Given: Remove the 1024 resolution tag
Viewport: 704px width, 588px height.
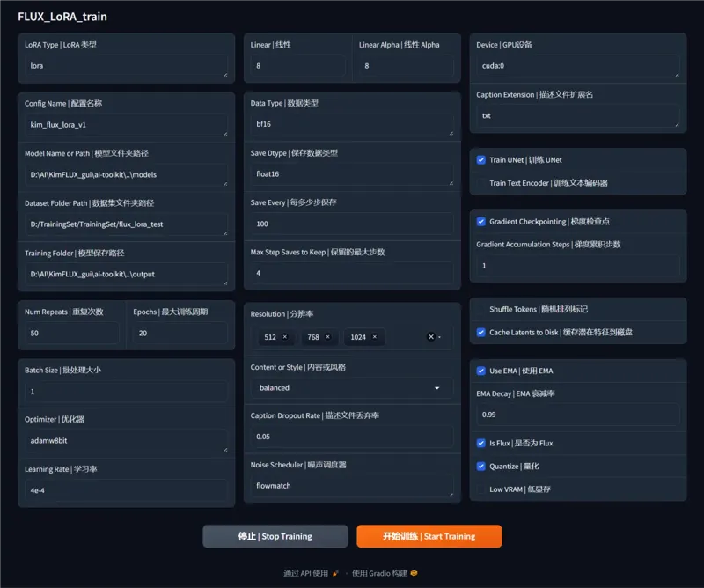Looking at the screenshot, I should click(x=375, y=337).
